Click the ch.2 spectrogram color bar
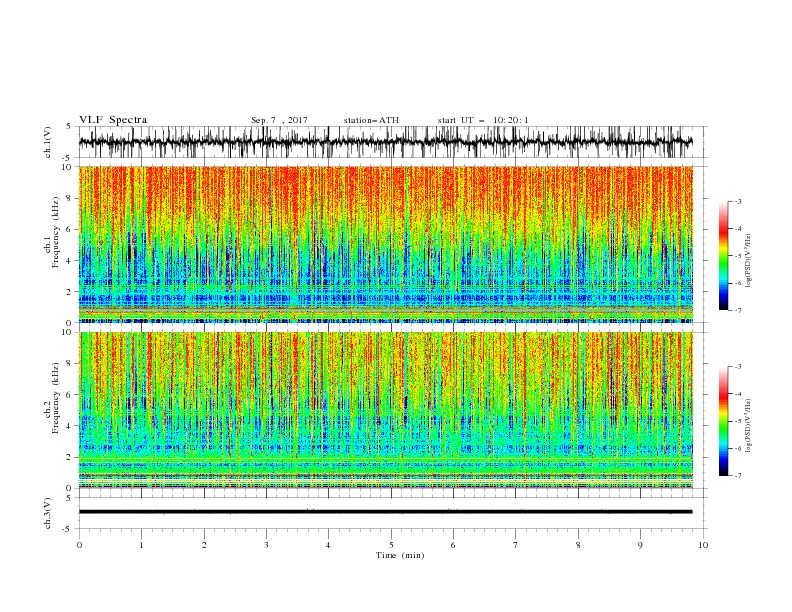The height and width of the screenshot is (612, 792). (x=723, y=421)
